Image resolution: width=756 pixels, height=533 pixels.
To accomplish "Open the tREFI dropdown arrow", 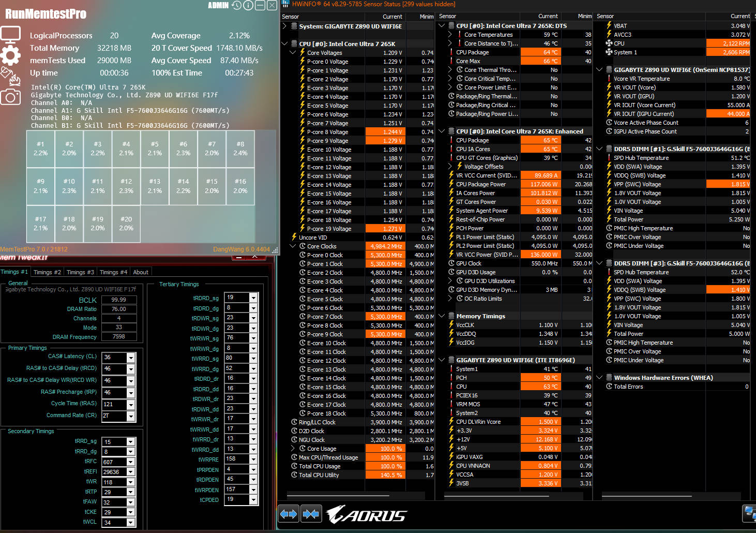I will point(131,472).
